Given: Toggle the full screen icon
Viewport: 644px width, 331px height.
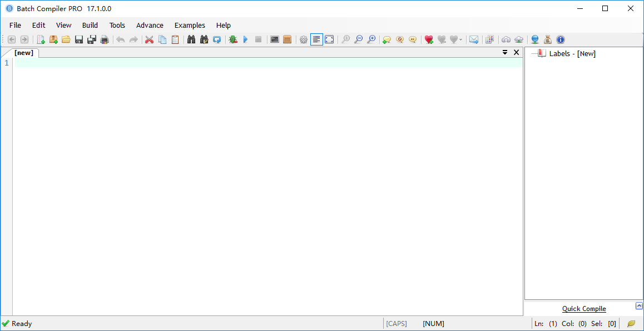Looking at the screenshot, I should coord(329,40).
